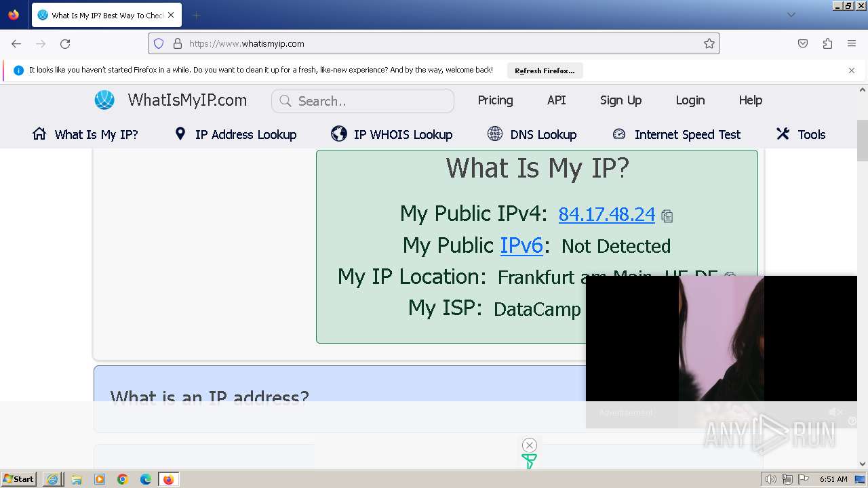
Task: Open IP WHOIS Lookup tool
Action: (392, 134)
